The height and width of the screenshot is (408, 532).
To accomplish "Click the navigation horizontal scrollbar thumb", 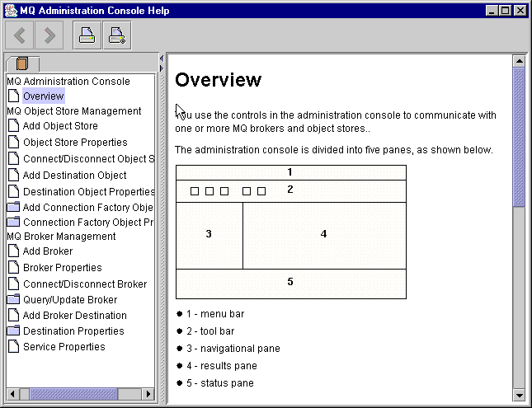I will tap(73, 394).
